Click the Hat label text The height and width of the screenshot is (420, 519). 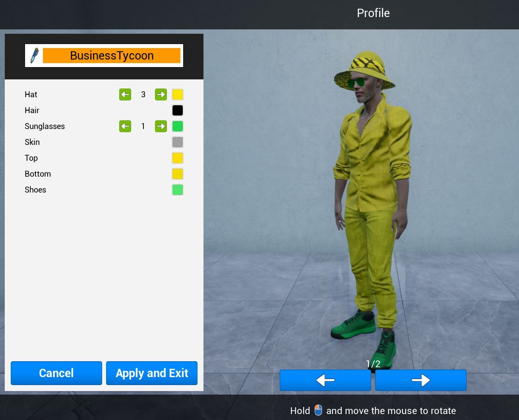click(x=31, y=94)
